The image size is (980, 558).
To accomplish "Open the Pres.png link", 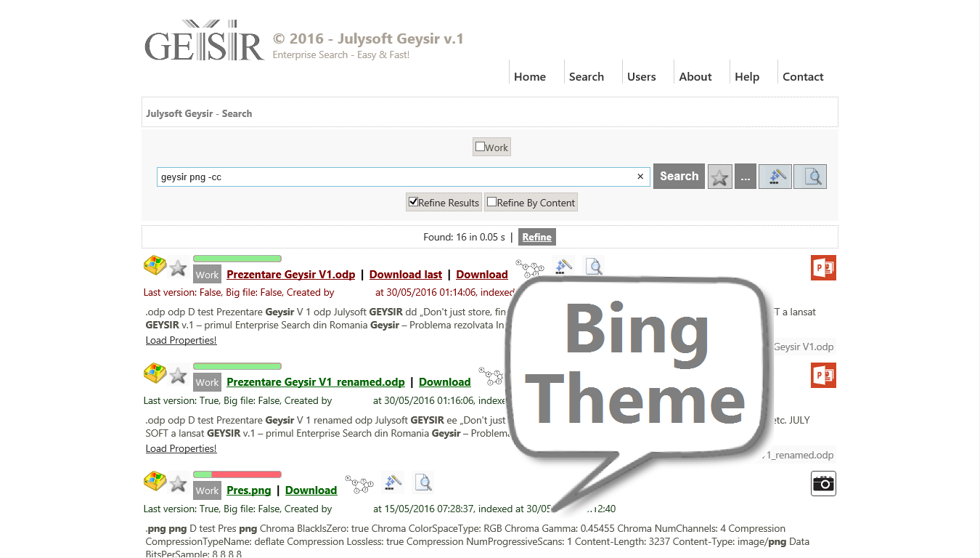I will (x=249, y=490).
